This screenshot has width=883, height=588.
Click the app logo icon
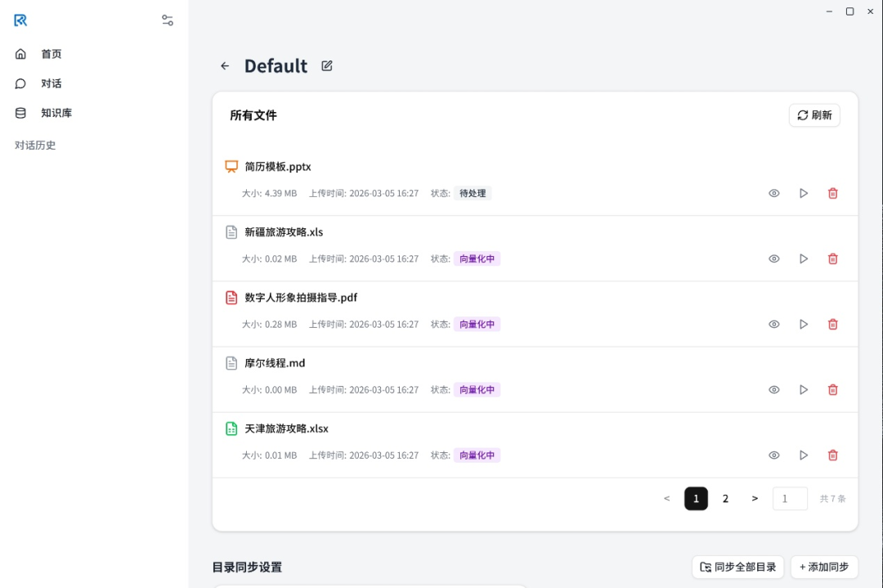pos(20,20)
